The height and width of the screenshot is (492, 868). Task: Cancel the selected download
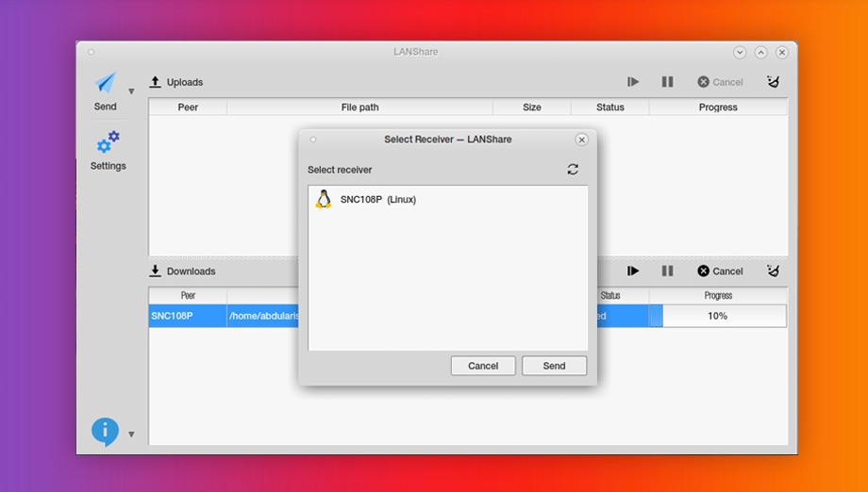coord(720,271)
